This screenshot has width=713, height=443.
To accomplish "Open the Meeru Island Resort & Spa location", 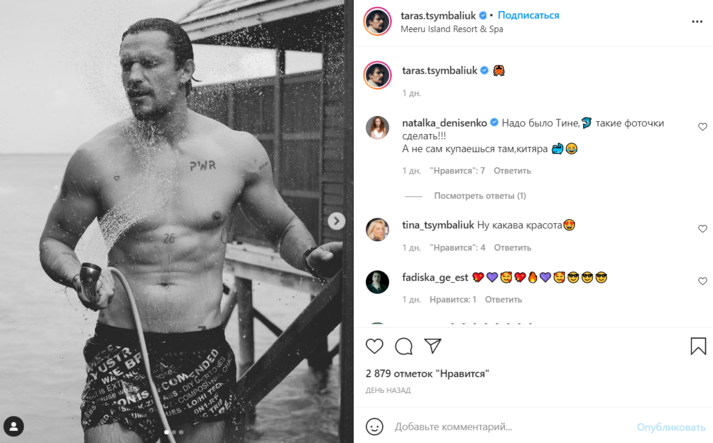I will [450, 29].
